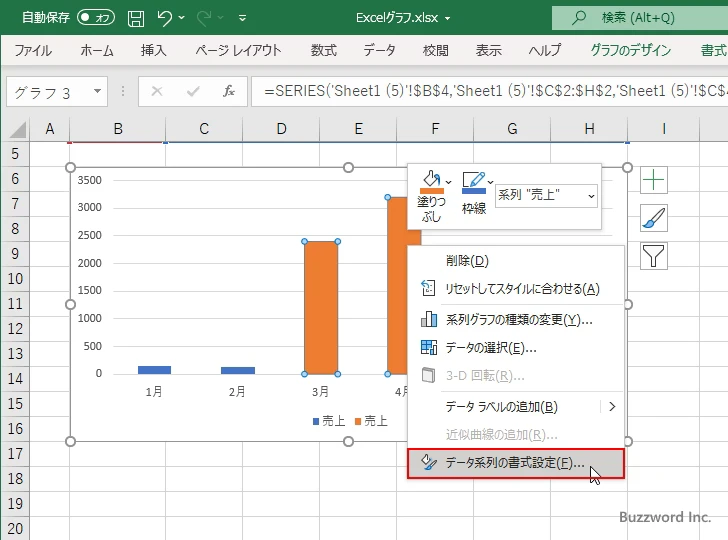Expand the Name Box dropdown arrow
This screenshot has width=728, height=540.
click(x=98, y=91)
